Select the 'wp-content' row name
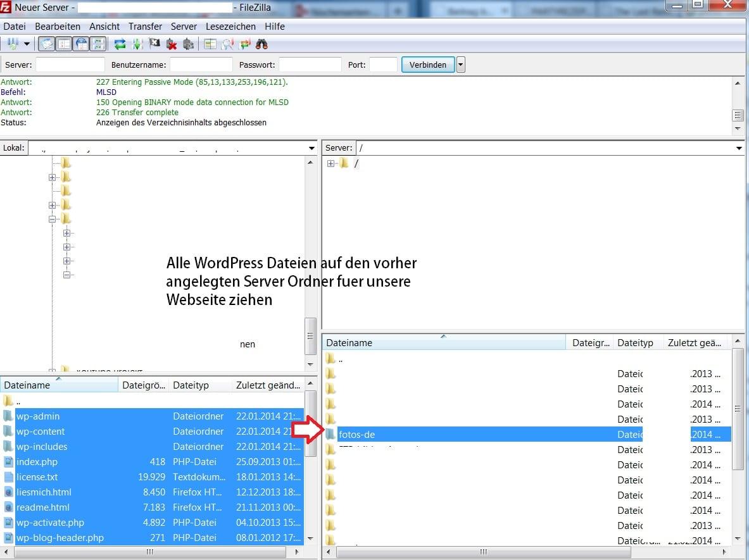Image resolution: width=749 pixels, height=560 pixels. (41, 431)
